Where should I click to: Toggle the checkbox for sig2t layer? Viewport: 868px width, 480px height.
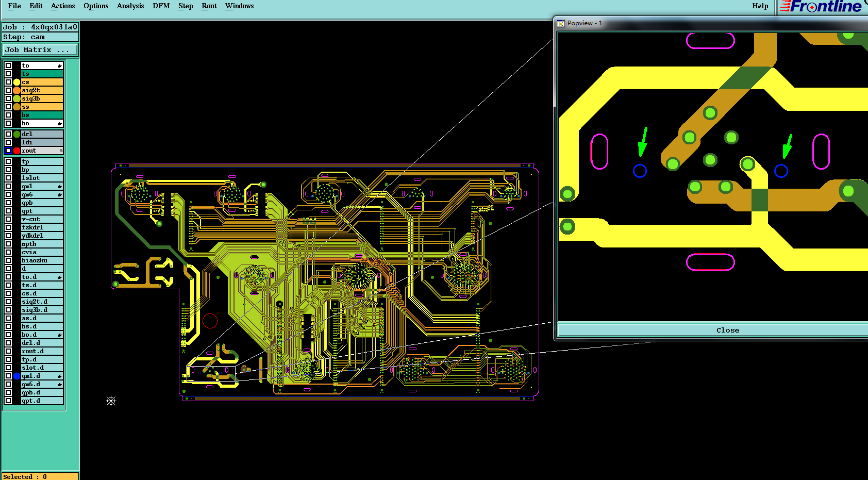[8, 90]
